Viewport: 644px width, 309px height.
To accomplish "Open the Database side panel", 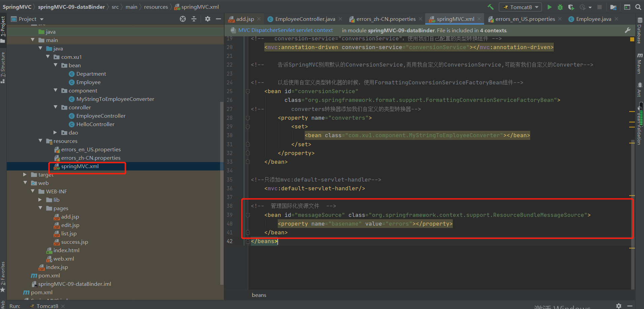I will (x=639, y=31).
